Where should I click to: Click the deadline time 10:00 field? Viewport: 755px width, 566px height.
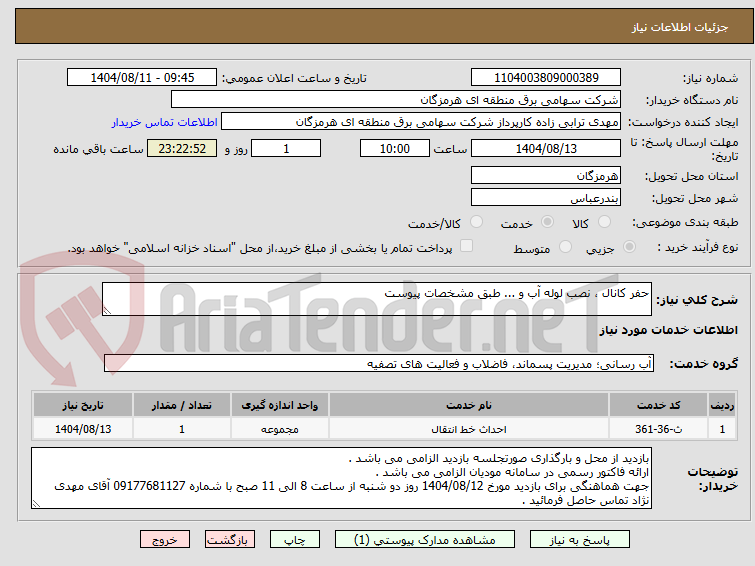(x=395, y=148)
